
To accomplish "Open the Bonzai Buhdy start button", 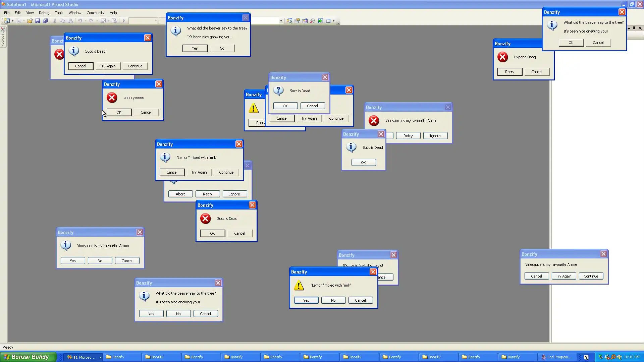I will pos(27,357).
